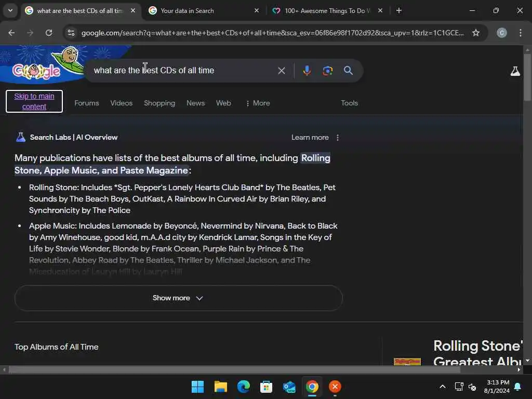Clear the search query with the X
The width and height of the screenshot is (532, 399).
coord(281,71)
